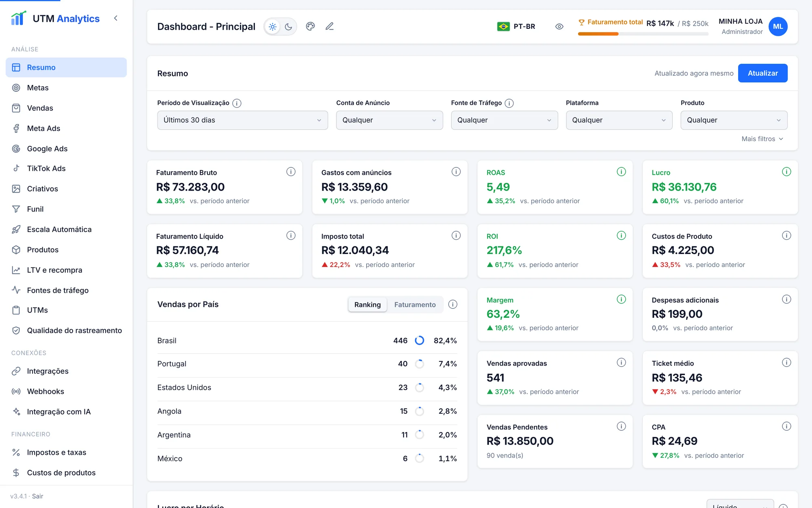Open Escala Automática in the sidebar
The width and height of the screenshot is (812, 508).
click(x=66, y=230)
